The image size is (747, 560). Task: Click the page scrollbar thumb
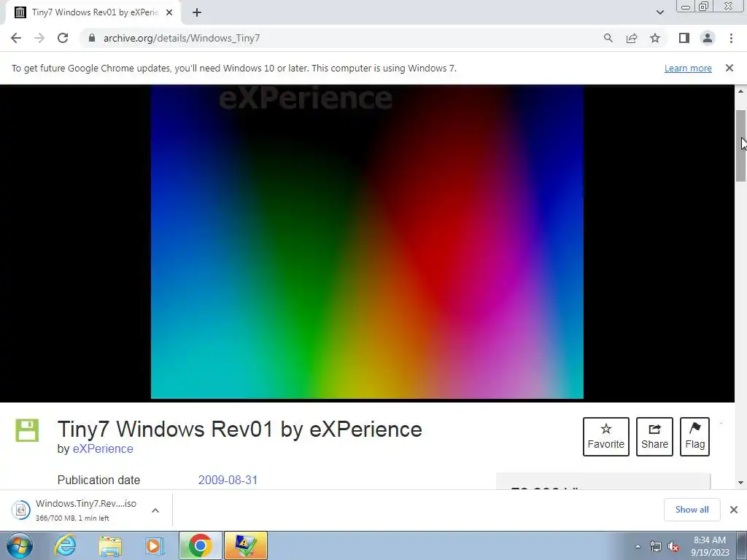point(740,145)
